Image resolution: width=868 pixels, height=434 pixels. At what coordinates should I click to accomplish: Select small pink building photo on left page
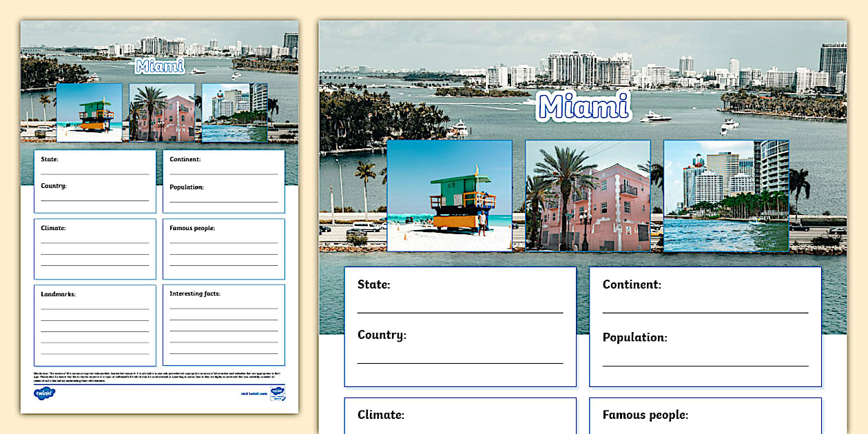[162, 112]
